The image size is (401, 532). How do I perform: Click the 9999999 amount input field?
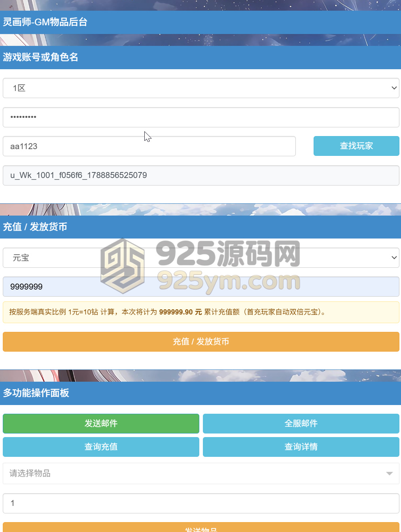[x=201, y=286]
